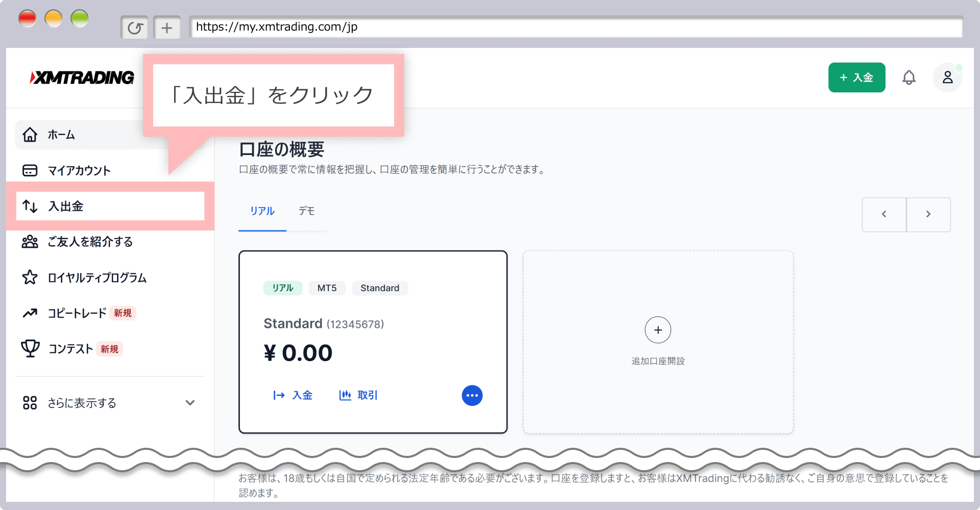The height and width of the screenshot is (510, 980).
Task: Click the XMTrading logo
Action: coord(82,78)
